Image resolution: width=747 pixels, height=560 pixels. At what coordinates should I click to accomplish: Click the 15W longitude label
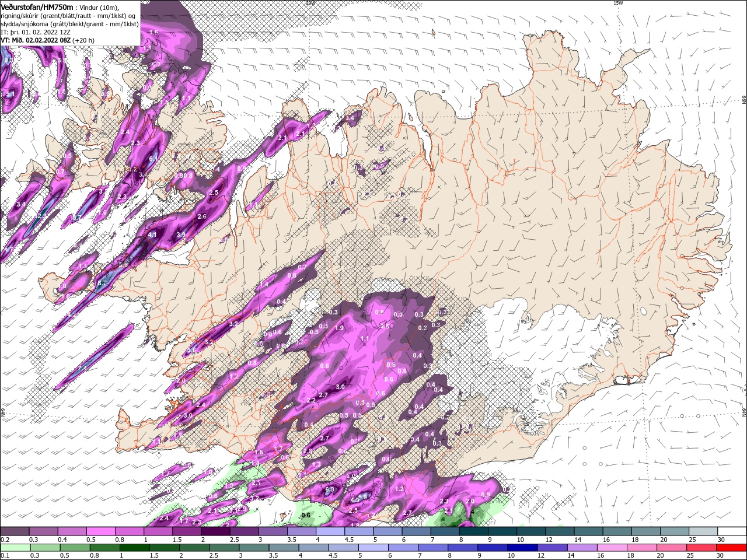point(617,3)
